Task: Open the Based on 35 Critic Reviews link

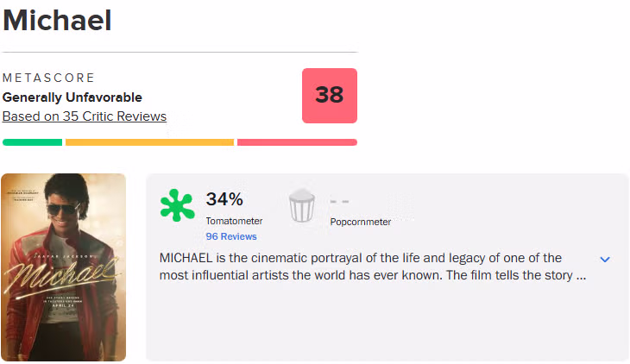Action: click(x=85, y=116)
